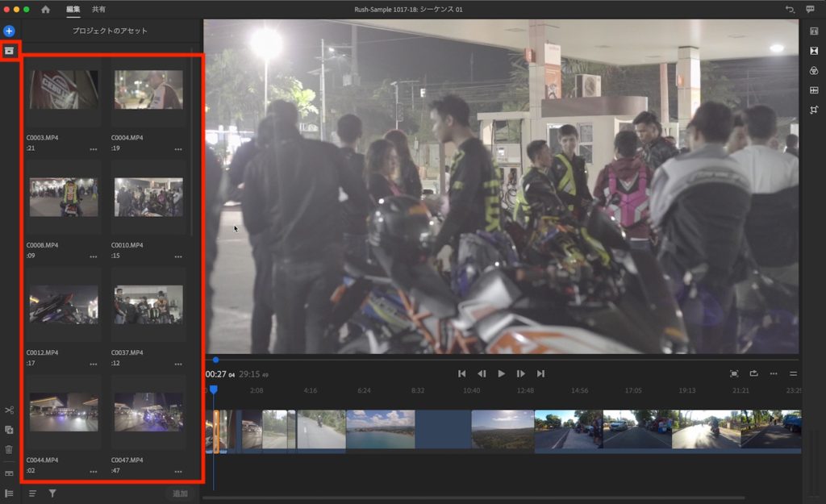Open the 共有 (Share) tab
This screenshot has height=504, width=826.
pos(98,9)
